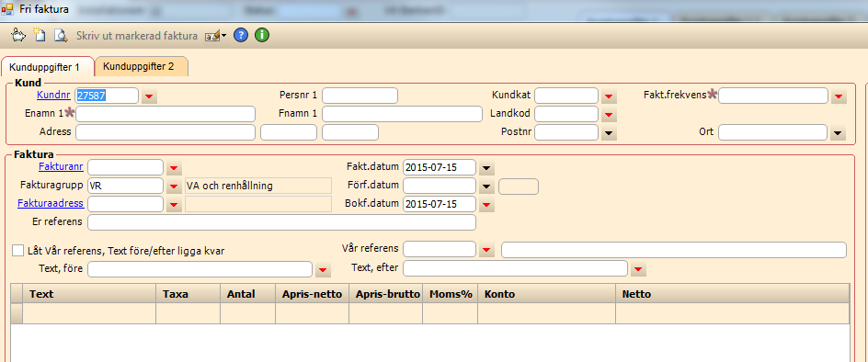Screen dimensions: 868x362
Task: Open print preview magnifier icon
Action: click(x=60, y=36)
